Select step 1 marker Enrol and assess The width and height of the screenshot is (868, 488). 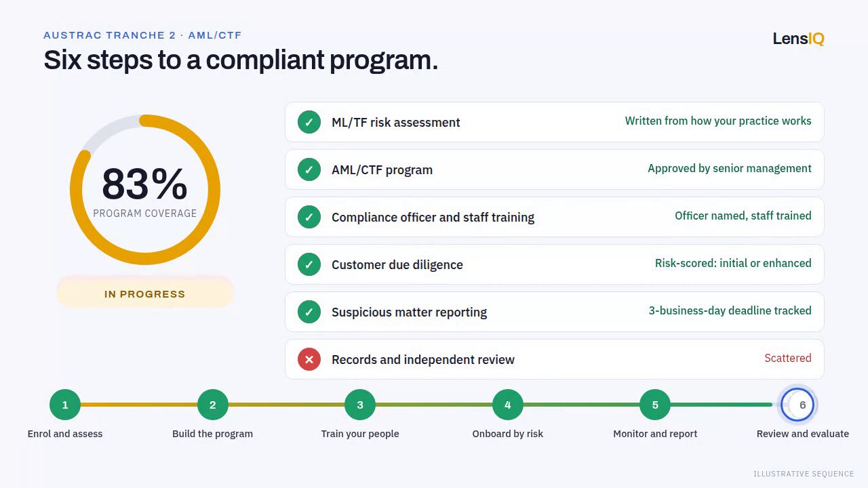coord(65,405)
